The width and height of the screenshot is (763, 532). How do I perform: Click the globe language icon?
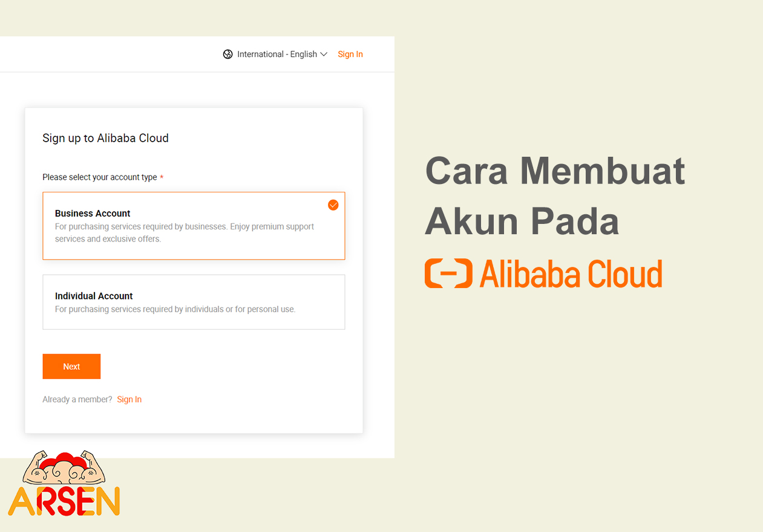228,54
